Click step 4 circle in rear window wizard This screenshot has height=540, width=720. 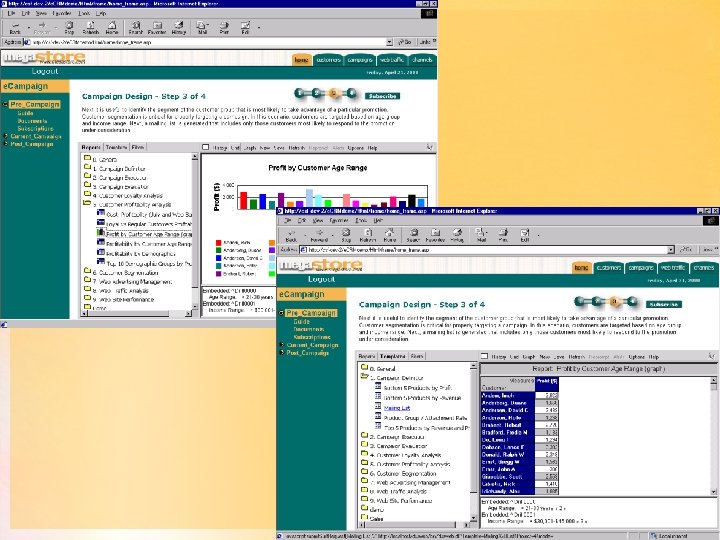351,93
